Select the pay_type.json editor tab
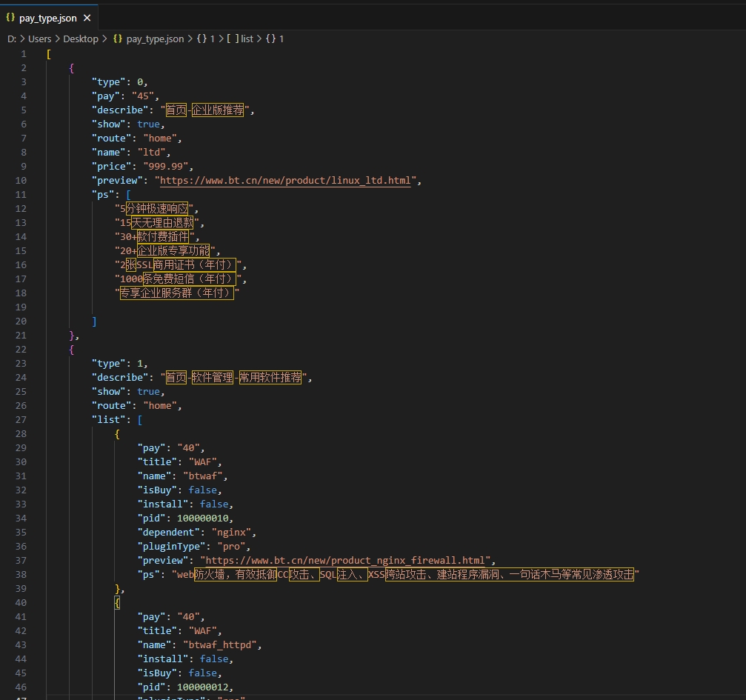746x700 pixels. (49, 18)
